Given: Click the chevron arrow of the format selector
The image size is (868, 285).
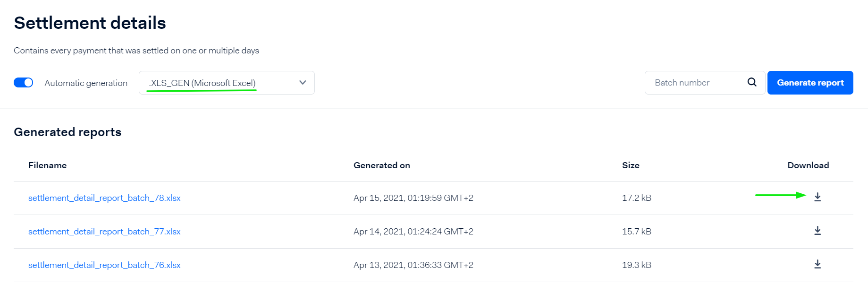Looking at the screenshot, I should coord(303,83).
